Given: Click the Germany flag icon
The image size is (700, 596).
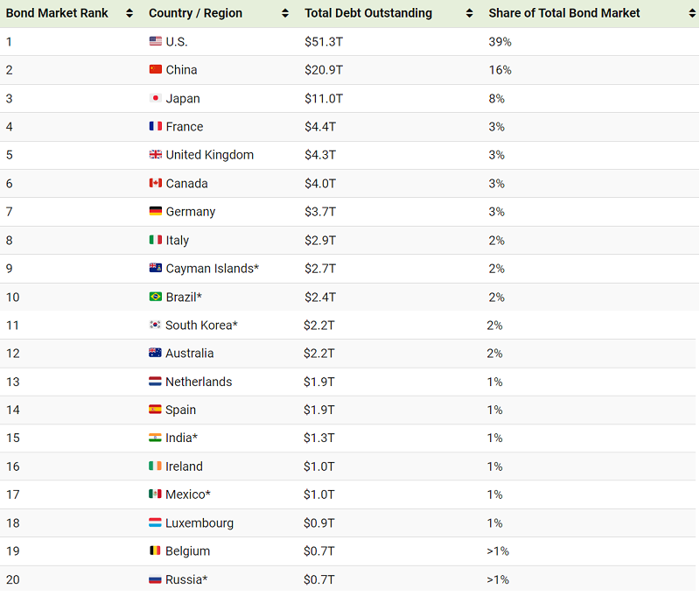Looking at the screenshot, I should 156,212.
